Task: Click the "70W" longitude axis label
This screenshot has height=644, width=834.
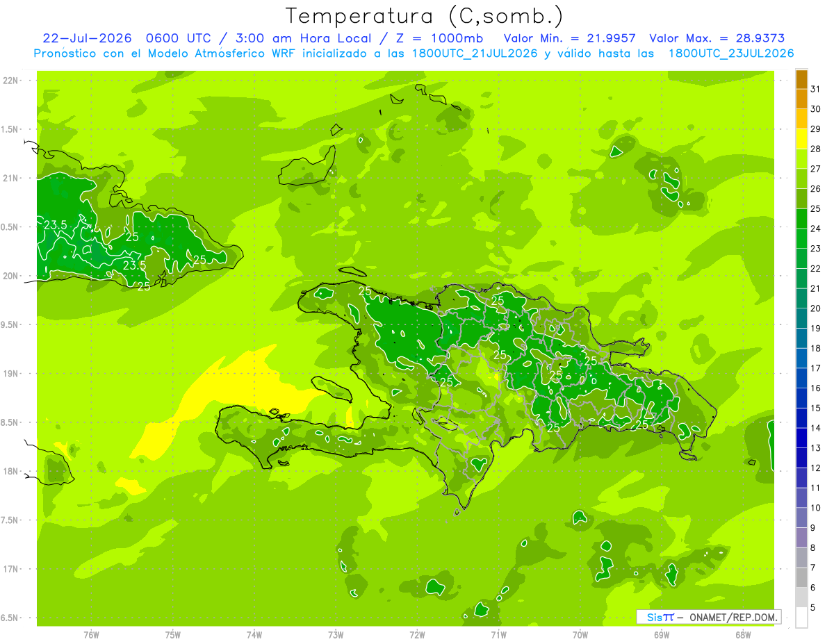Action: [x=580, y=634]
